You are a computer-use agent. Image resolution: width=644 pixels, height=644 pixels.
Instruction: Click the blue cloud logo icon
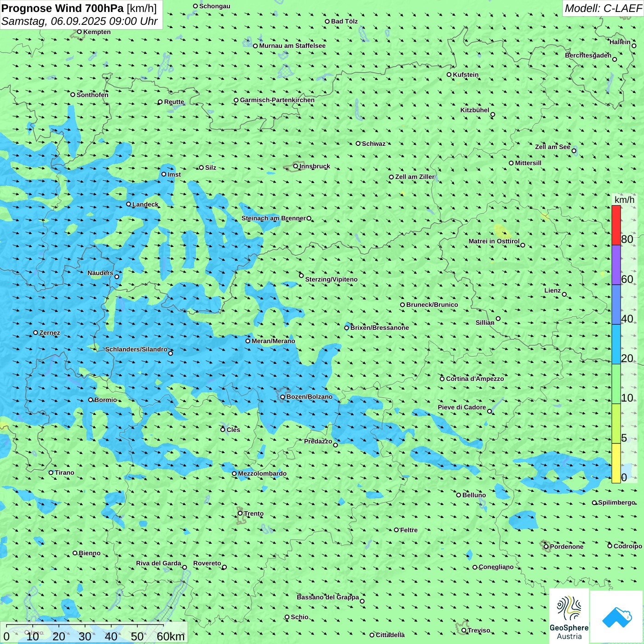(617, 617)
